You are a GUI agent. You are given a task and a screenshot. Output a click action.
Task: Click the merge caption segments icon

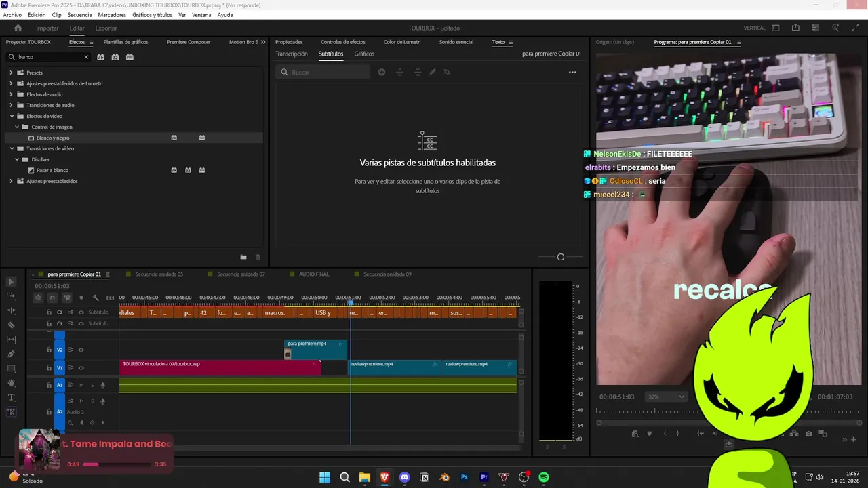(x=417, y=73)
